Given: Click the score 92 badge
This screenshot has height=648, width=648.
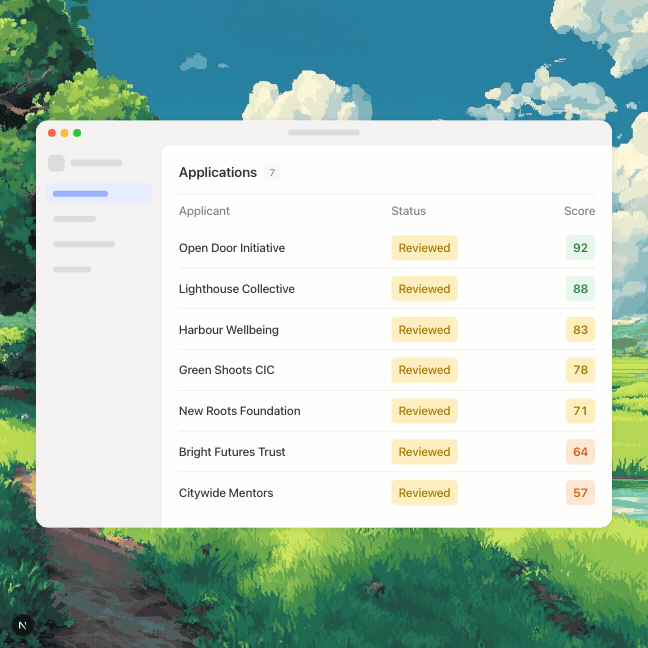Looking at the screenshot, I should tap(580, 248).
